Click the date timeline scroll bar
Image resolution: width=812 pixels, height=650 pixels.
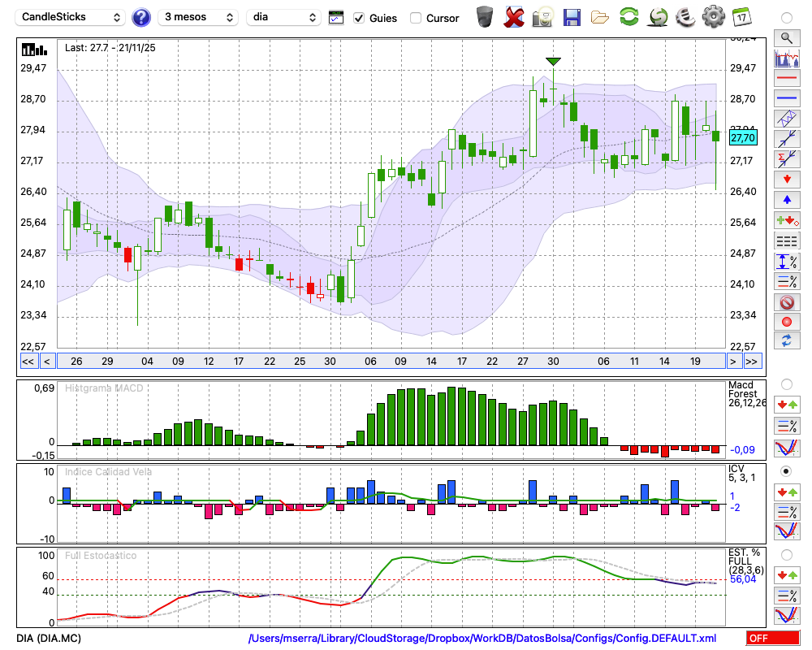coord(390,361)
